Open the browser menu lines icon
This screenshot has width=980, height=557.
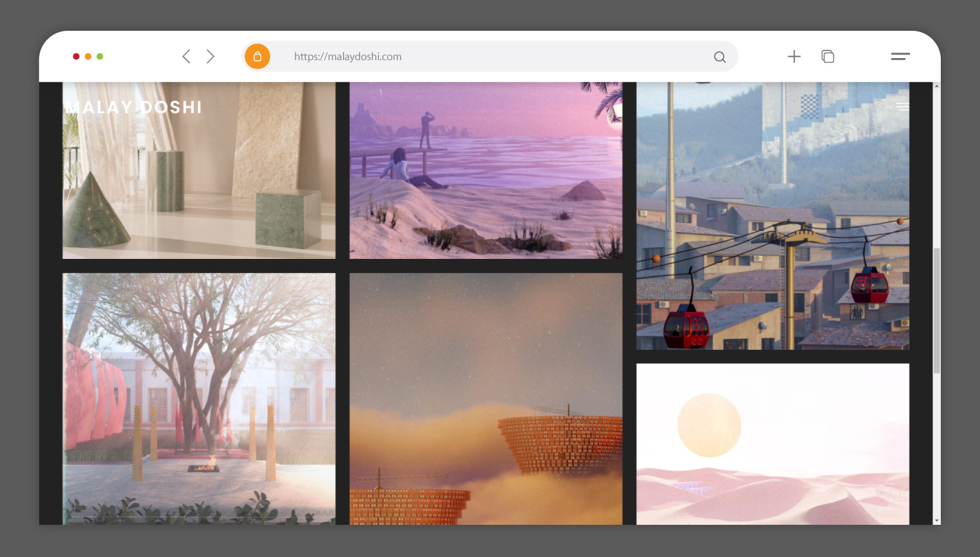[x=900, y=57]
